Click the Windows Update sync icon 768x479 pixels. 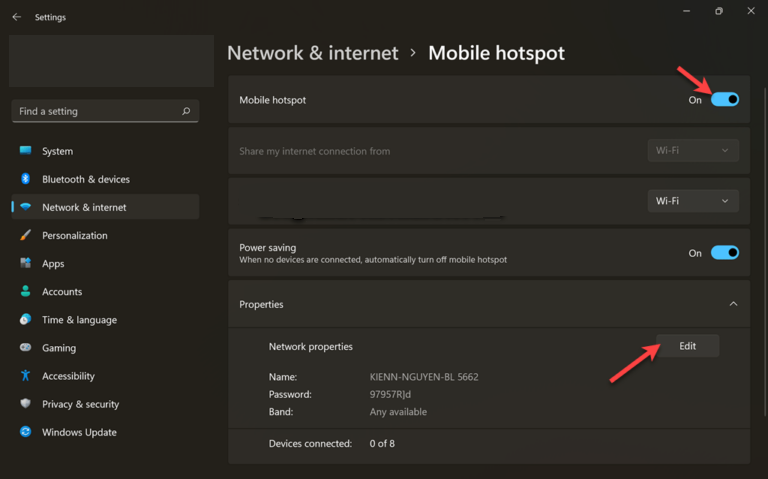25,431
